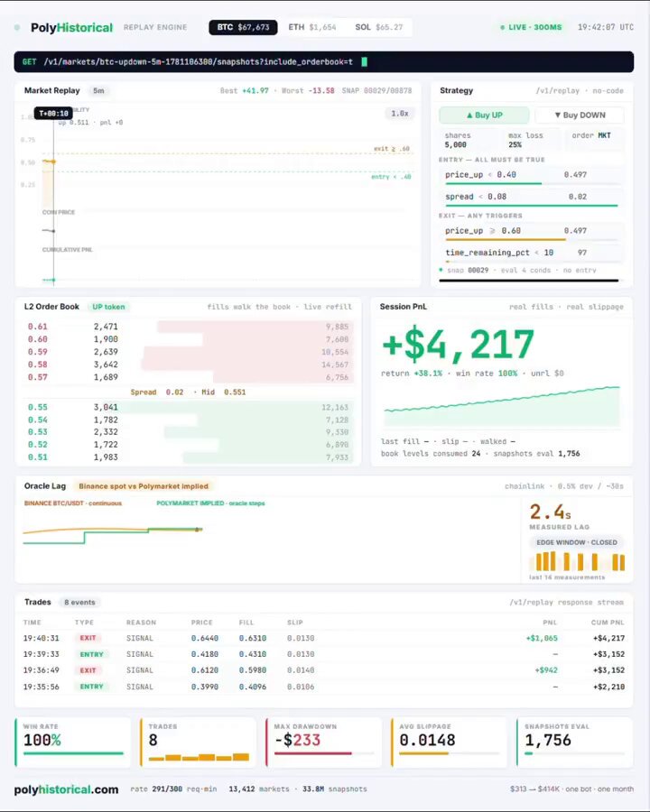This screenshot has height=812, width=650.
Task: Click the SNAPSHOTS EVAL 1,756 stat card
Action: (x=574, y=743)
